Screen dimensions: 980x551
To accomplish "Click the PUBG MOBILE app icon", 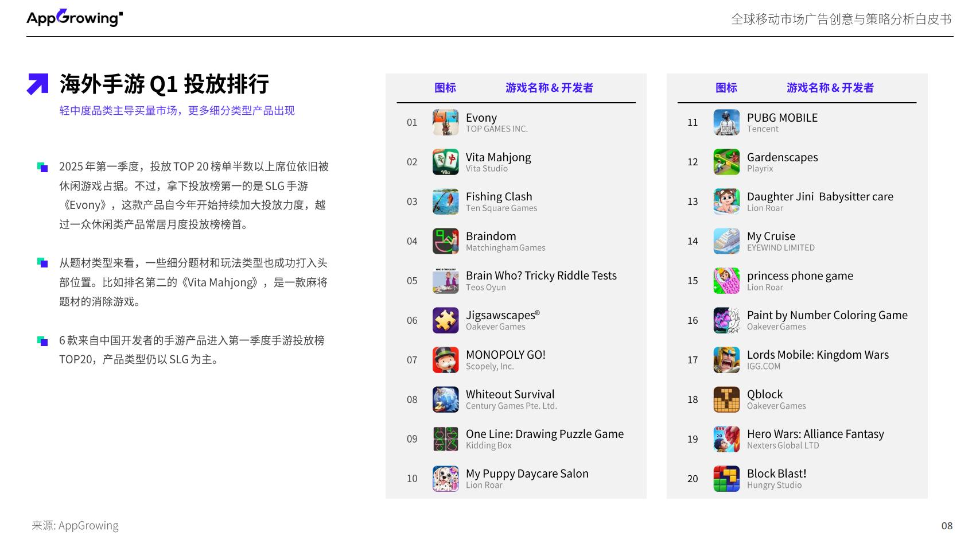I will tap(726, 122).
